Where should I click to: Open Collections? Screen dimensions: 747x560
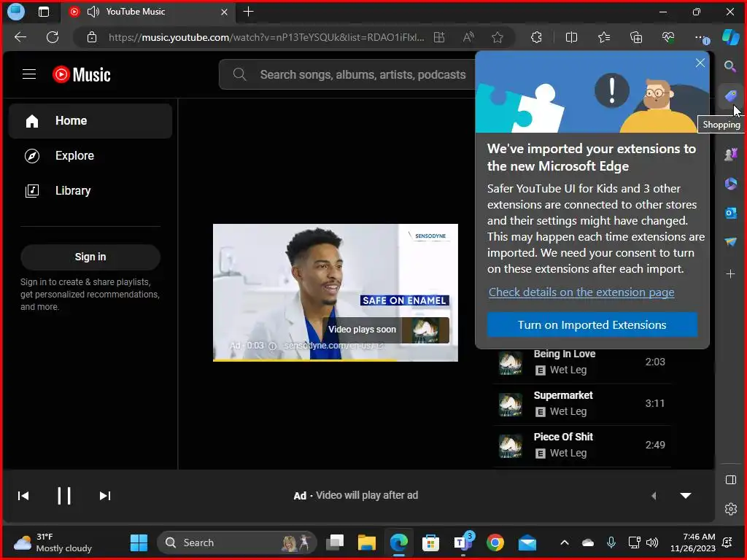click(636, 37)
